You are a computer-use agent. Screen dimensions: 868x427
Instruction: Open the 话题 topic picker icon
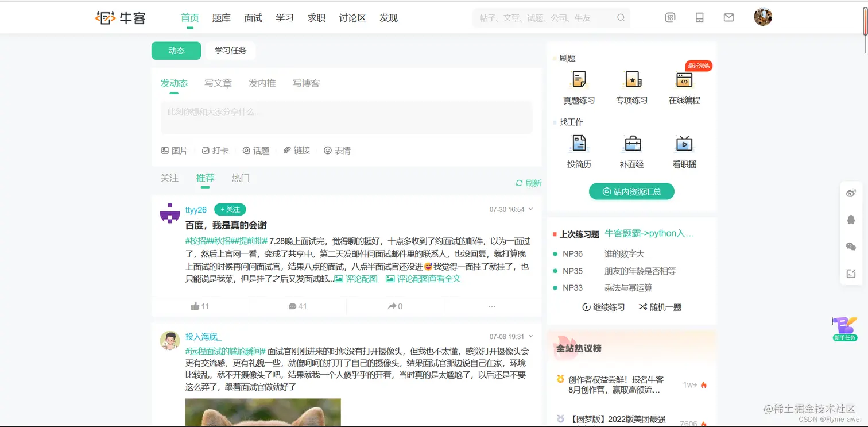247,150
